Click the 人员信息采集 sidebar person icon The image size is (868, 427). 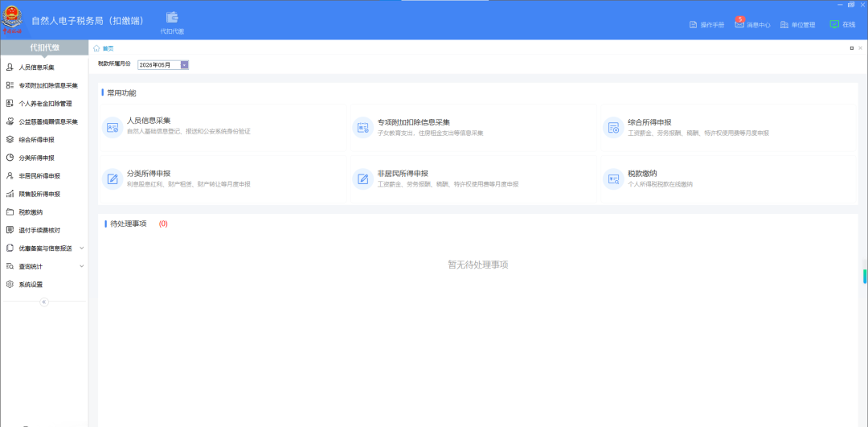click(x=10, y=68)
